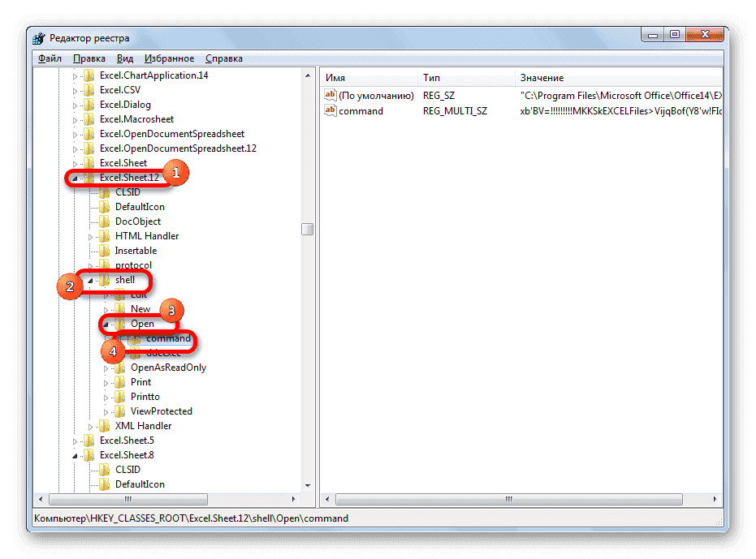
Task: Select the Insertable folder icon
Action: [105, 251]
